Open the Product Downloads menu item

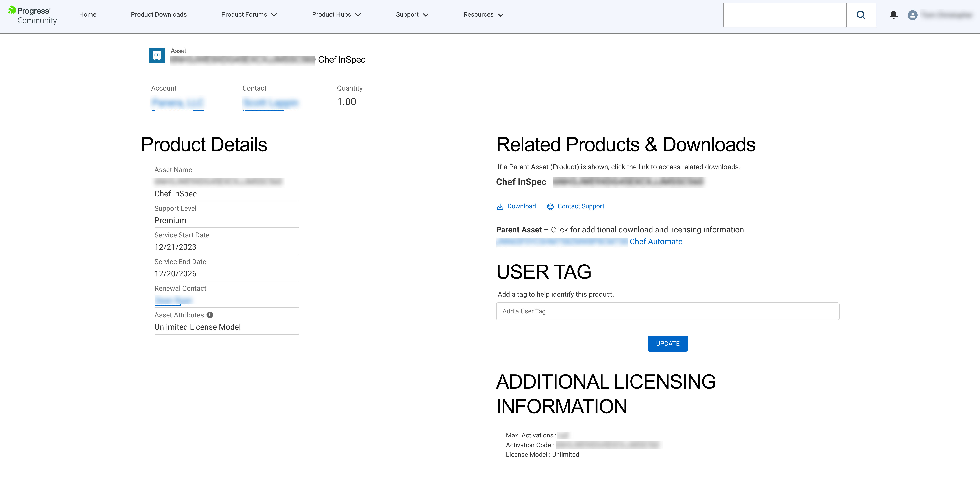[x=159, y=14]
